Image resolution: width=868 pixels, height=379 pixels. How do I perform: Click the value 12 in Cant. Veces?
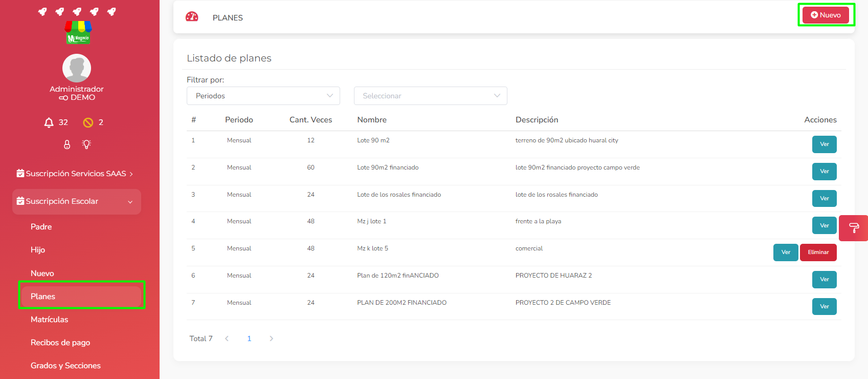[x=310, y=140]
